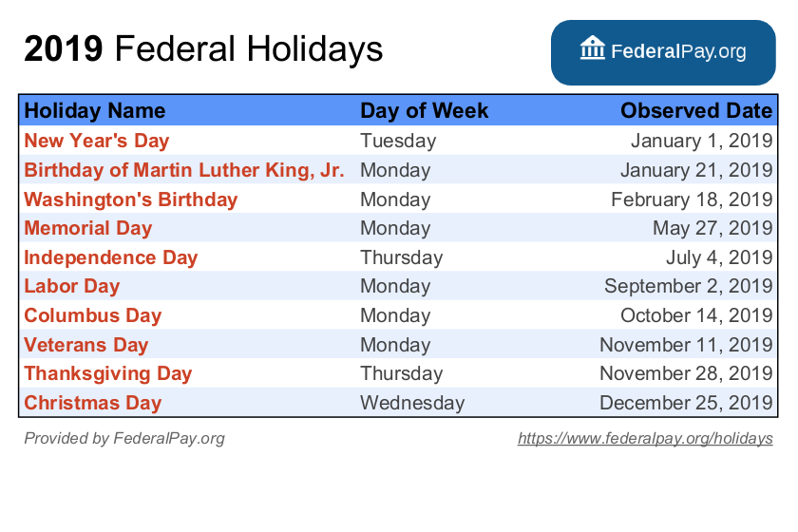This screenshot has width=798, height=532.
Task: Click the Observed Date column header
Action: [x=696, y=110]
